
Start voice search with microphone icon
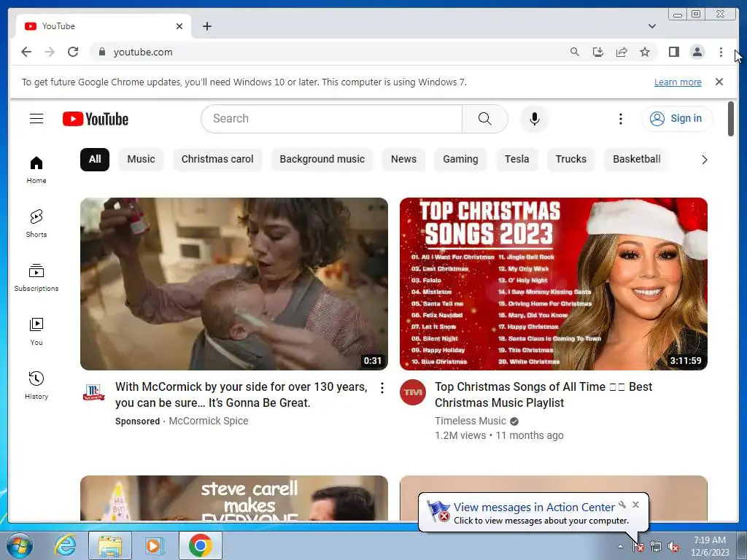535,119
